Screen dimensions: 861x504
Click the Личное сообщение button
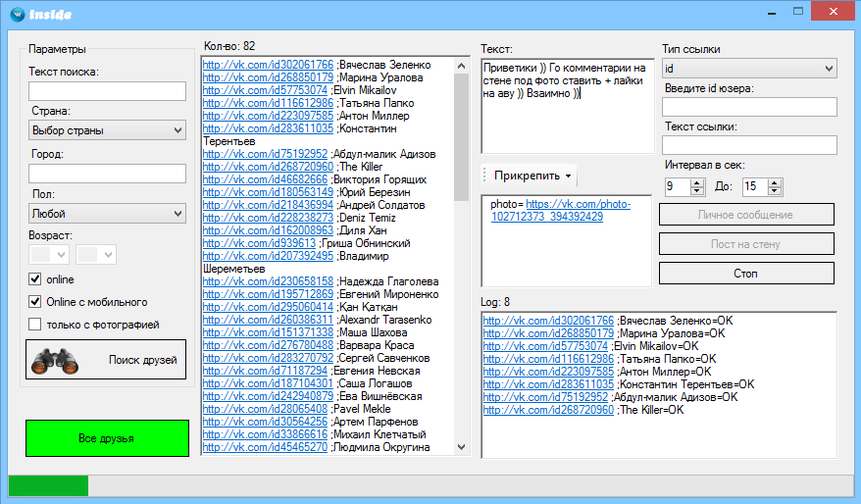pos(746,215)
